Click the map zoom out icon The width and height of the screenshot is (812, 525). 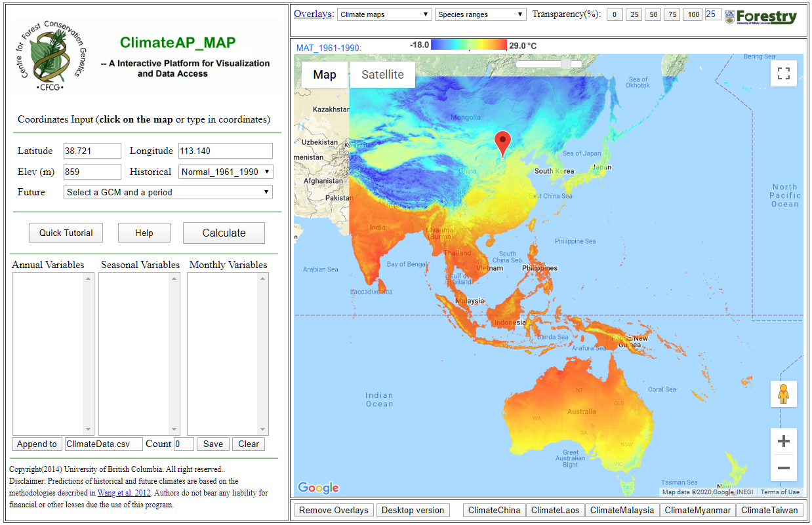tap(783, 468)
